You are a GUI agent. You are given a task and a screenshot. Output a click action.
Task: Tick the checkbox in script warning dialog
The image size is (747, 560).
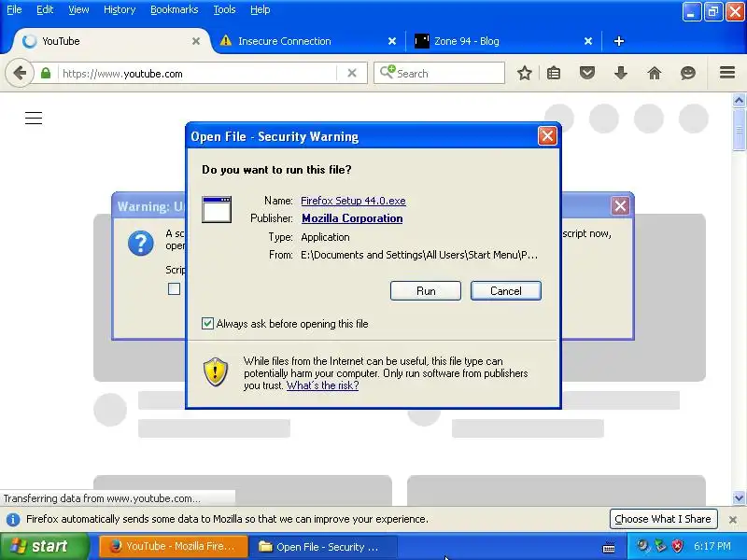(x=174, y=289)
